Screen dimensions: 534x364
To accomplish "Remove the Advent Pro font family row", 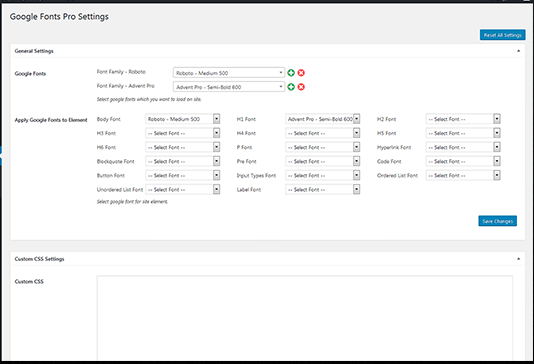I will [x=301, y=87].
